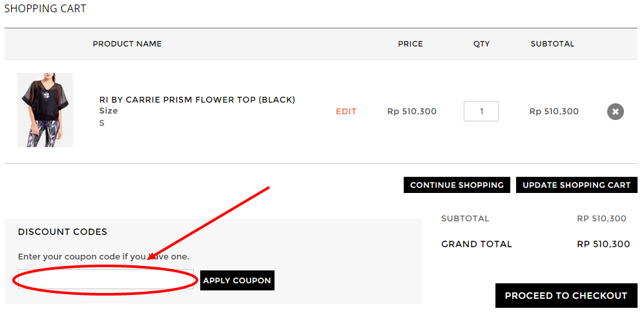Image resolution: width=644 pixels, height=313 pixels.
Task: Remove the Prism Flower Top from cart
Action: [x=615, y=112]
